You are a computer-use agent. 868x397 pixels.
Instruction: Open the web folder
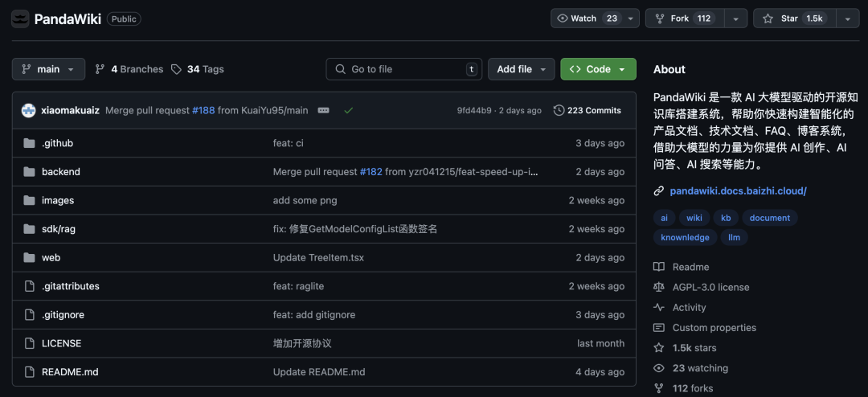click(51, 257)
